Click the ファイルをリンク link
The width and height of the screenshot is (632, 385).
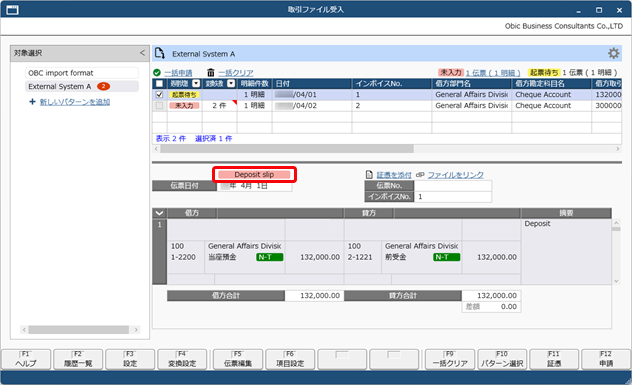pos(455,175)
